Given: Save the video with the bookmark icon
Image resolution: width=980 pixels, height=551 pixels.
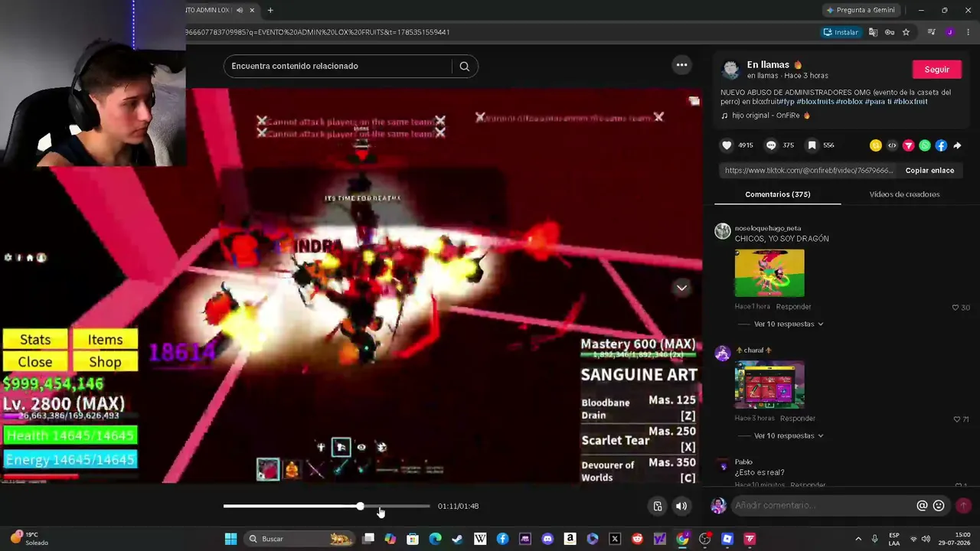Looking at the screenshot, I should point(812,145).
